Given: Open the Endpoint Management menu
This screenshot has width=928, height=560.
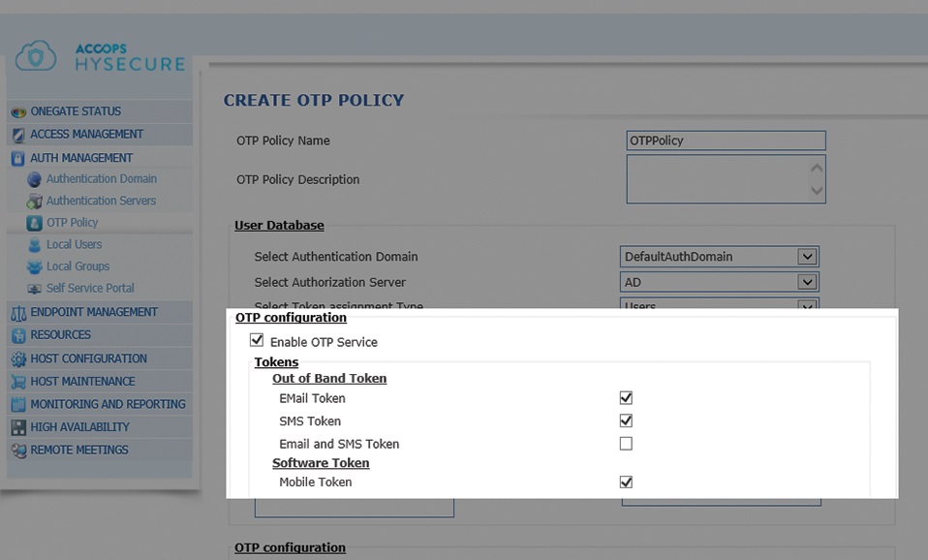Looking at the screenshot, I should tap(93, 312).
